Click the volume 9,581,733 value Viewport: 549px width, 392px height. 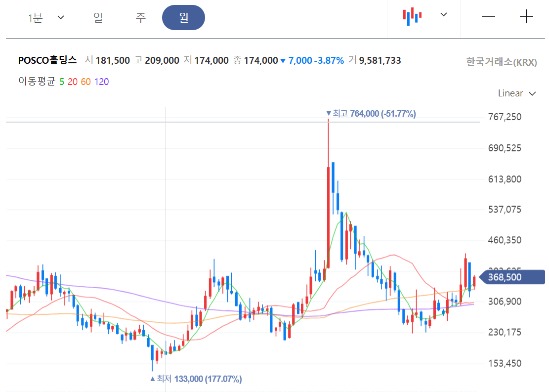(x=380, y=61)
